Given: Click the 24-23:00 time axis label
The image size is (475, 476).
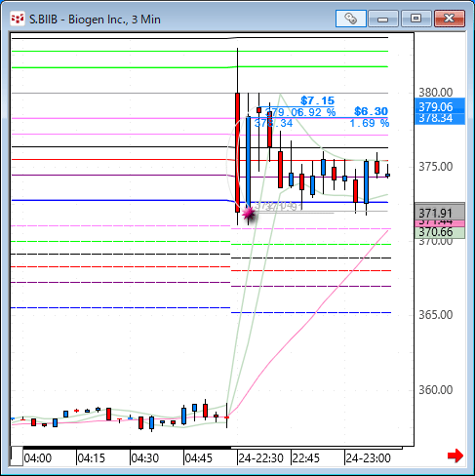Looking at the screenshot, I should tap(368, 458).
